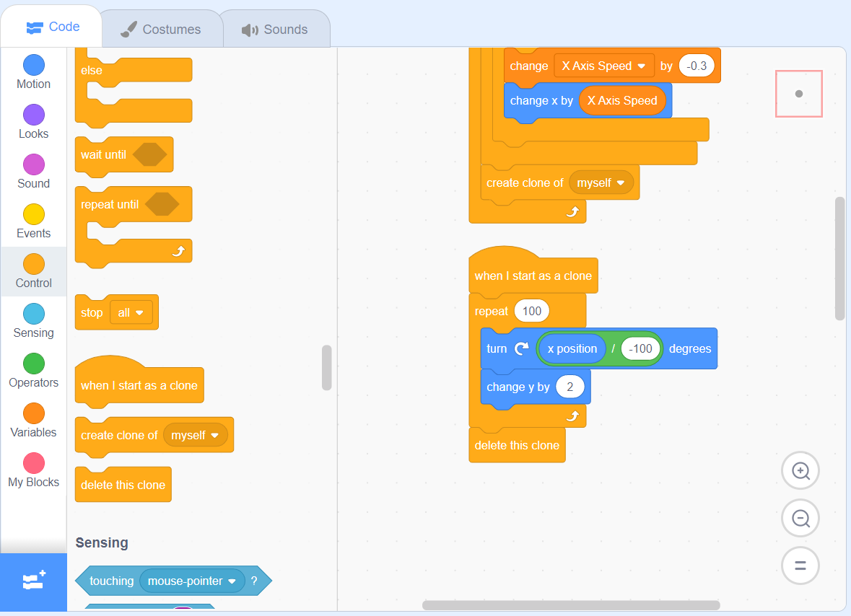851x616 pixels.
Task: Open the My Blocks category
Action: click(33, 470)
